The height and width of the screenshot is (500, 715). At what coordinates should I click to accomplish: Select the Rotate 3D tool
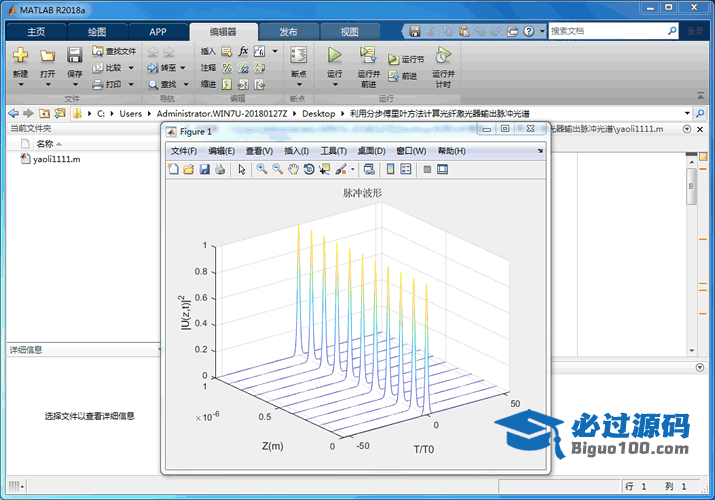pos(309,170)
